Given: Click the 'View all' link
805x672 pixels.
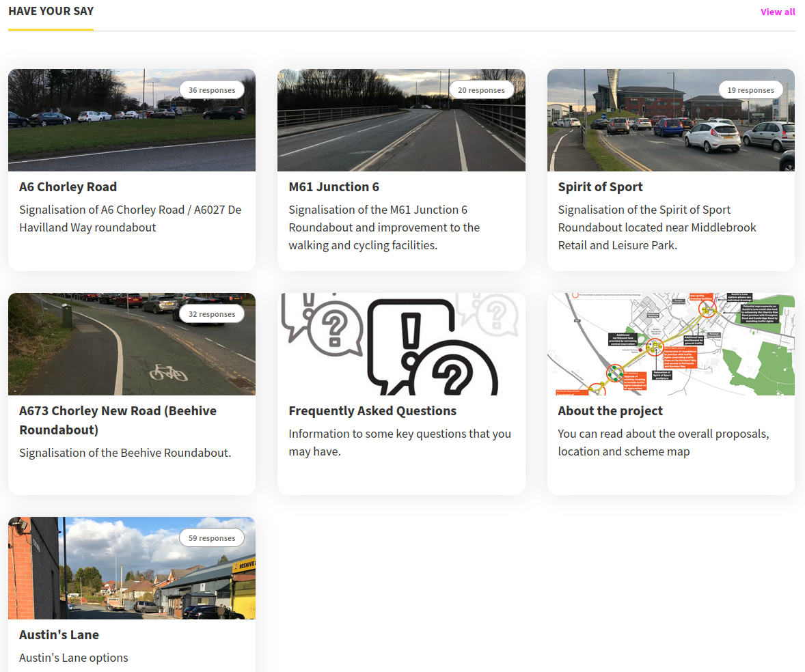Looking at the screenshot, I should [778, 12].
